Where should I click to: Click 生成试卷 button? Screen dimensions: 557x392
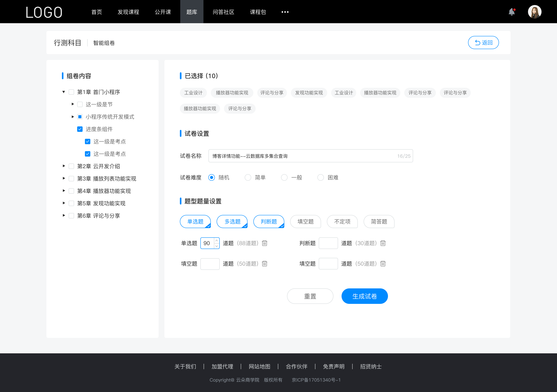pos(364,296)
